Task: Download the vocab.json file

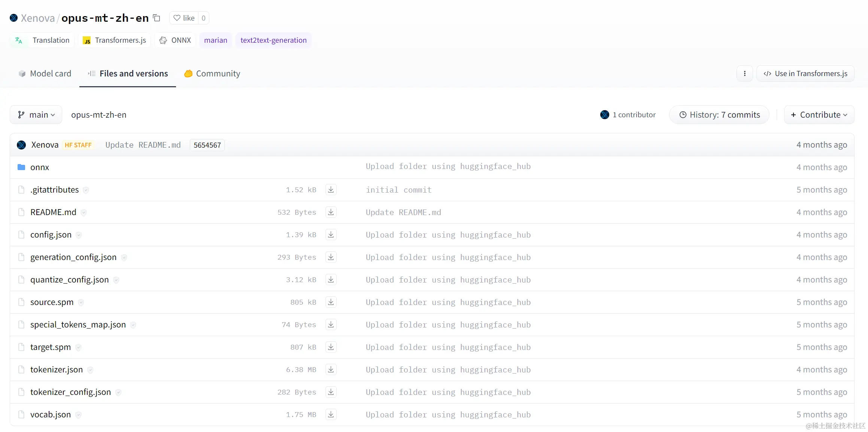Action: click(331, 414)
